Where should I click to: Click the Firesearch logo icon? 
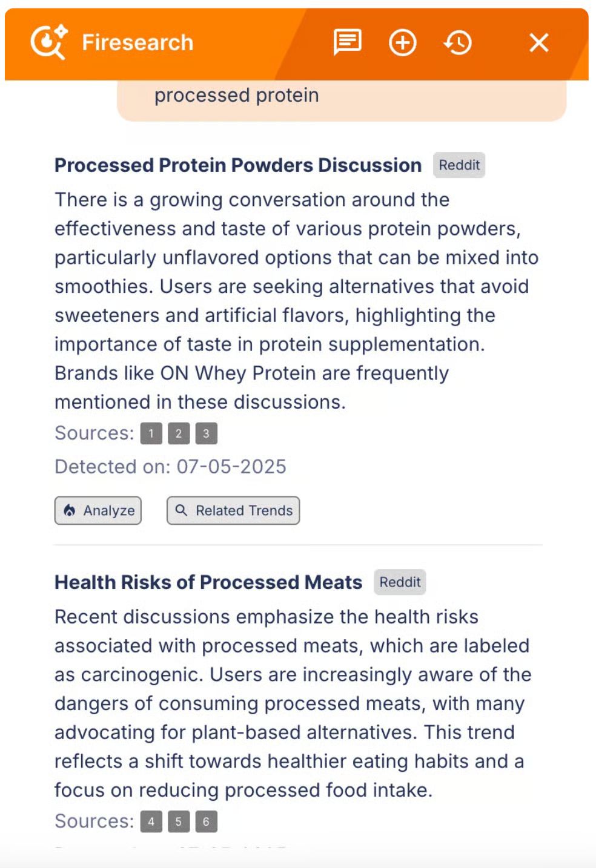click(49, 42)
